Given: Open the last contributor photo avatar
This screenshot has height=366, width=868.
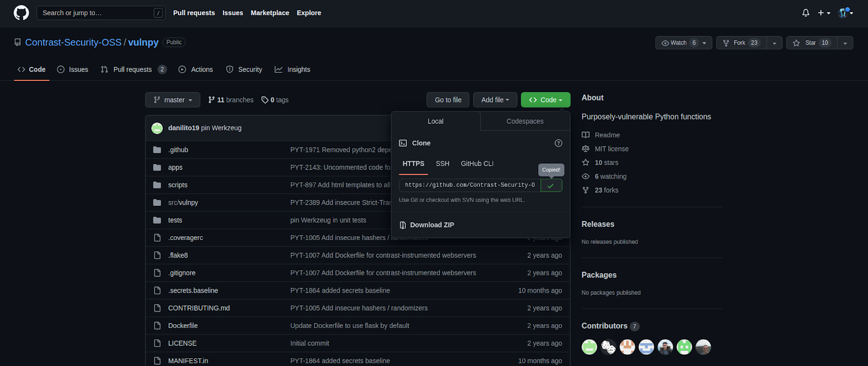Looking at the screenshot, I should [x=703, y=347].
